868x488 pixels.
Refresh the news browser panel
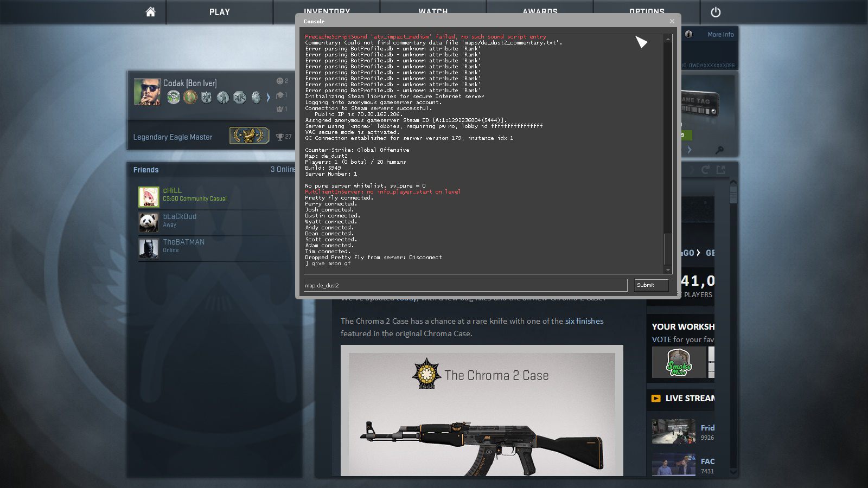pos(705,170)
